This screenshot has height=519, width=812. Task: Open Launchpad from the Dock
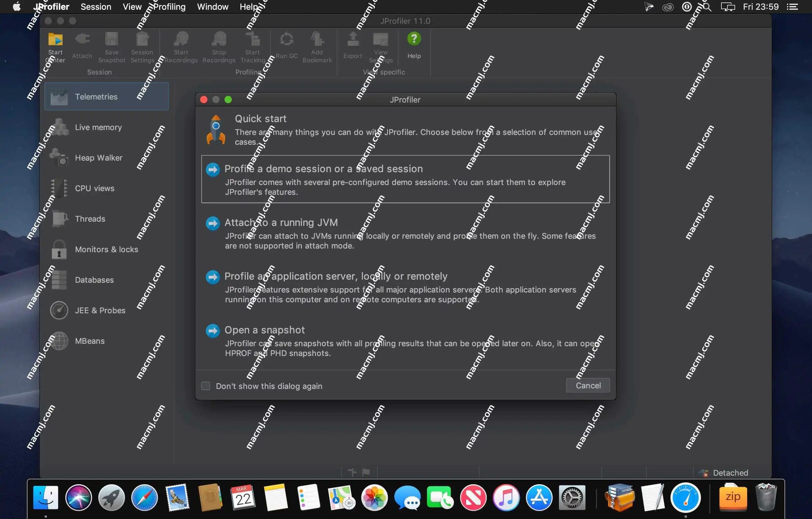coord(112,497)
